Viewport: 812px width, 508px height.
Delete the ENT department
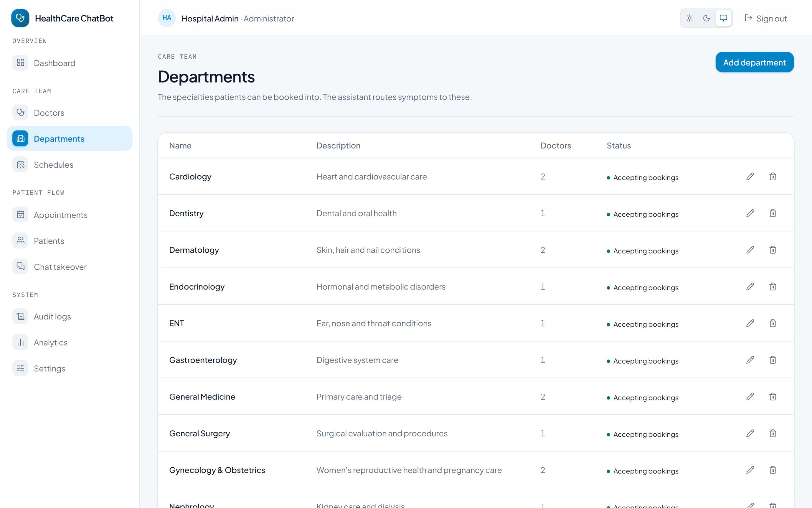click(x=772, y=323)
